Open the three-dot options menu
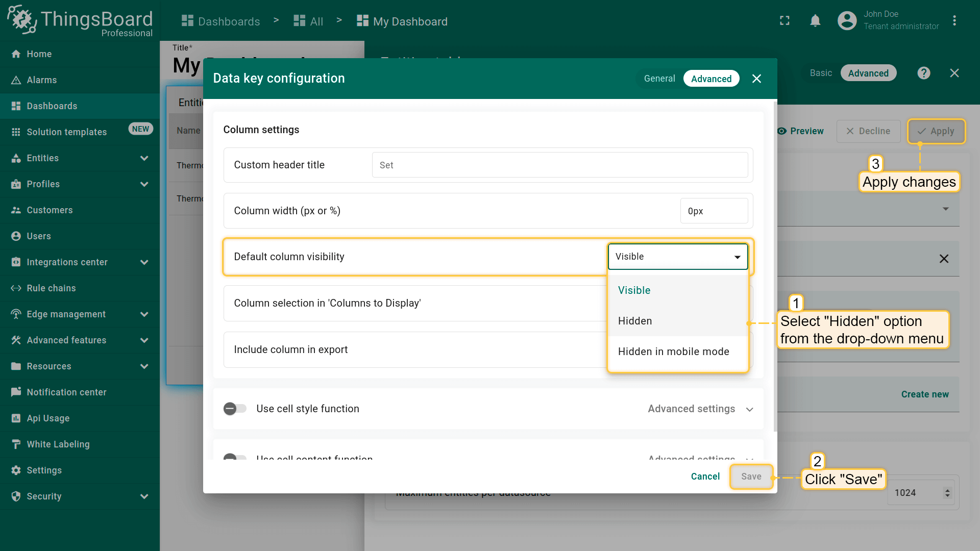 point(954,21)
